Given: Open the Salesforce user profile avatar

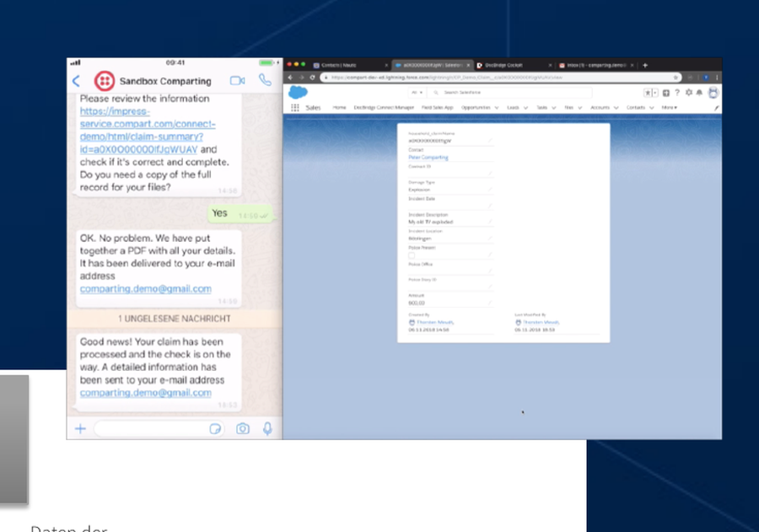Looking at the screenshot, I should pyautogui.click(x=713, y=93).
